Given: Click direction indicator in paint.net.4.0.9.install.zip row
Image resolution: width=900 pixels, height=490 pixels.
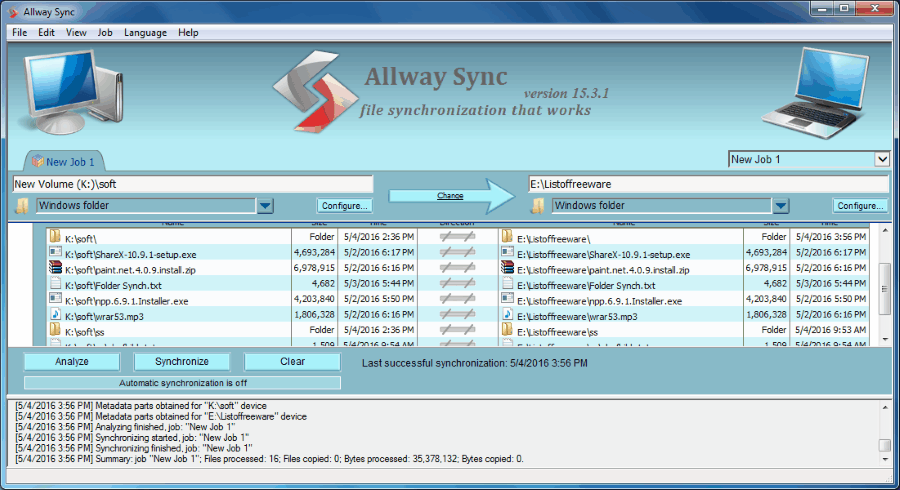Looking at the screenshot, I should click(457, 267).
